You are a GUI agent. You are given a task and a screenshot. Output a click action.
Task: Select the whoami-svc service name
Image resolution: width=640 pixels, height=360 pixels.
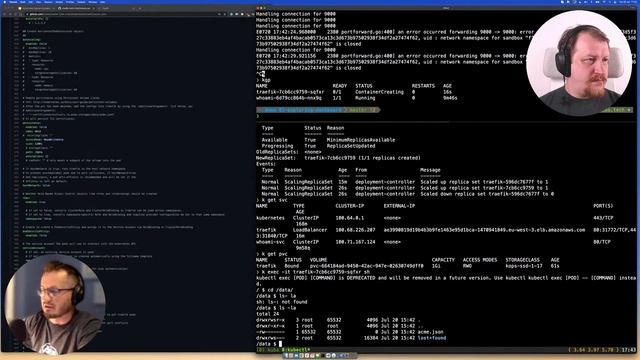270,242
